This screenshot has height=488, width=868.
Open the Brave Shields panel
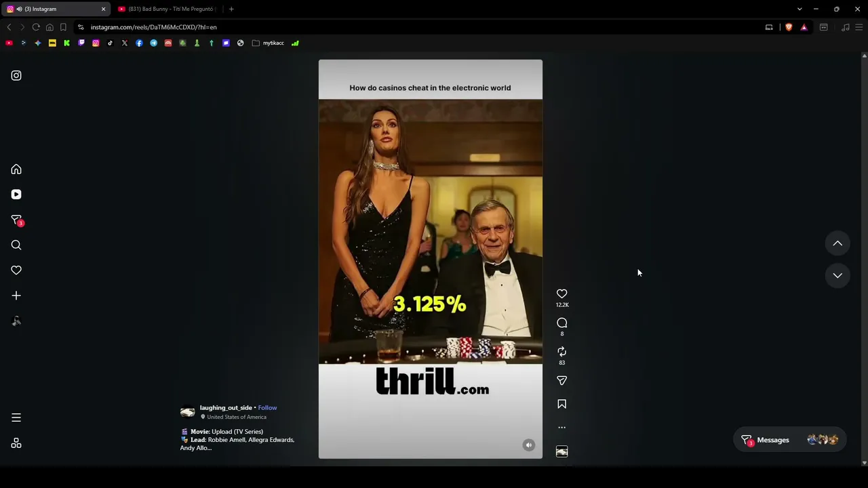[789, 27]
